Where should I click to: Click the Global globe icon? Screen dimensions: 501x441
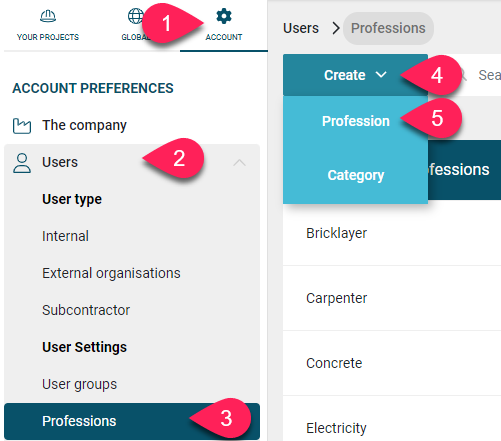tap(136, 16)
